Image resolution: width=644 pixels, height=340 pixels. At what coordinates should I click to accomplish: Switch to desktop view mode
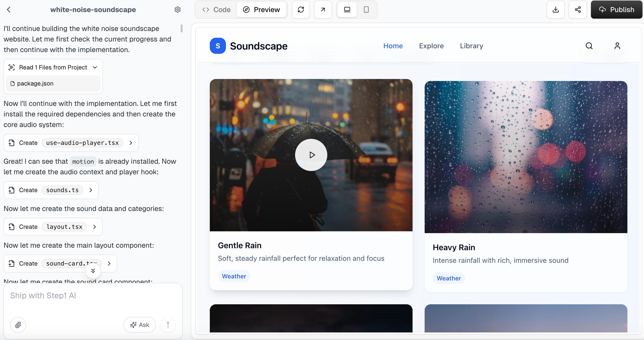[x=347, y=10]
